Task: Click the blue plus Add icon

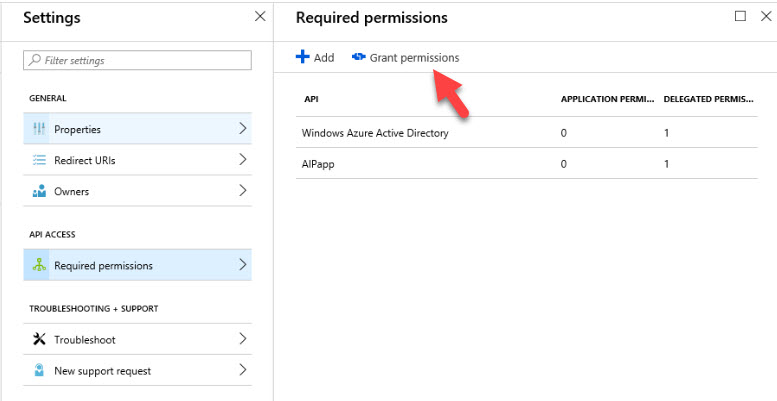Action: pyautogui.click(x=302, y=57)
